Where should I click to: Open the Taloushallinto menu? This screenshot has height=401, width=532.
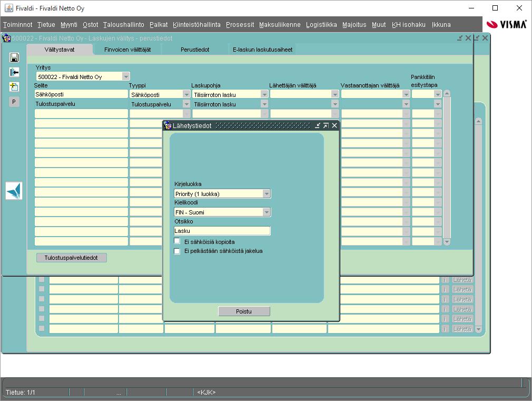(123, 24)
